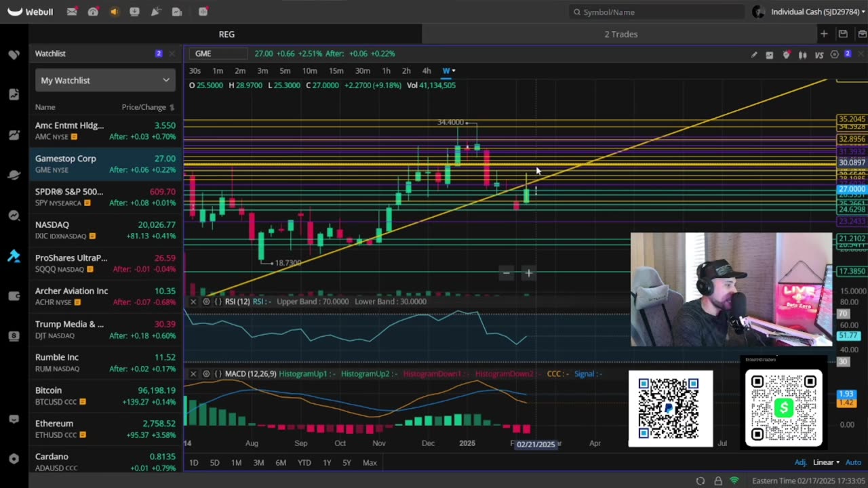Open the planet explore icon in left sidebar
Screen dimensions: 868x488
pos(14,175)
